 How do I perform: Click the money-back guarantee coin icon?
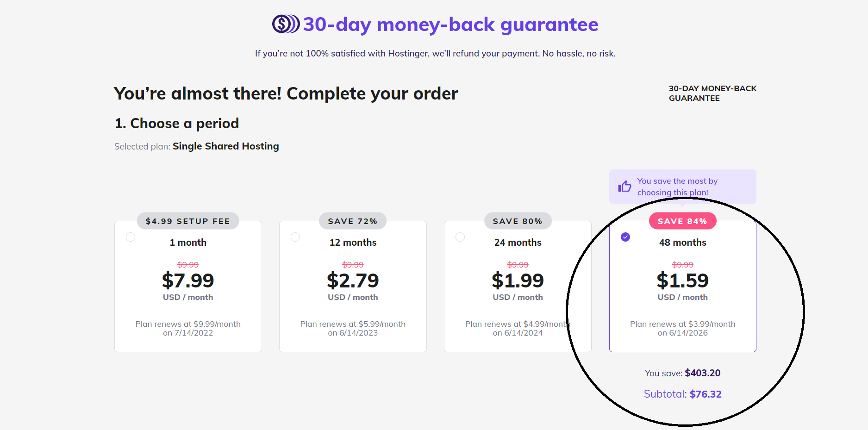(x=285, y=24)
